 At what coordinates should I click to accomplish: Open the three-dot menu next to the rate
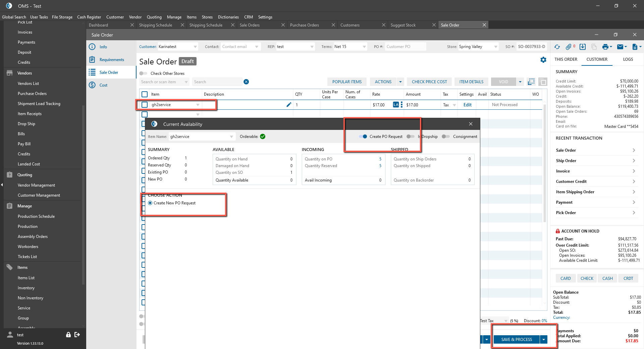pyautogui.click(x=401, y=105)
